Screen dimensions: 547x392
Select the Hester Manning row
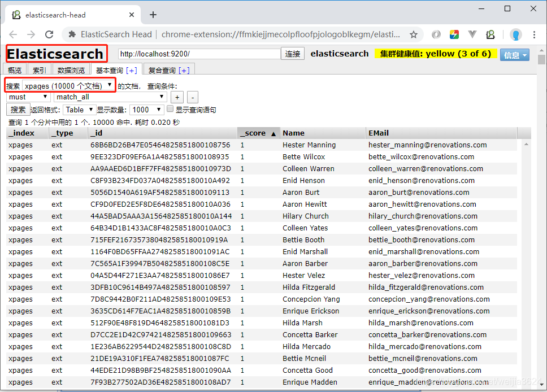tap(262, 145)
